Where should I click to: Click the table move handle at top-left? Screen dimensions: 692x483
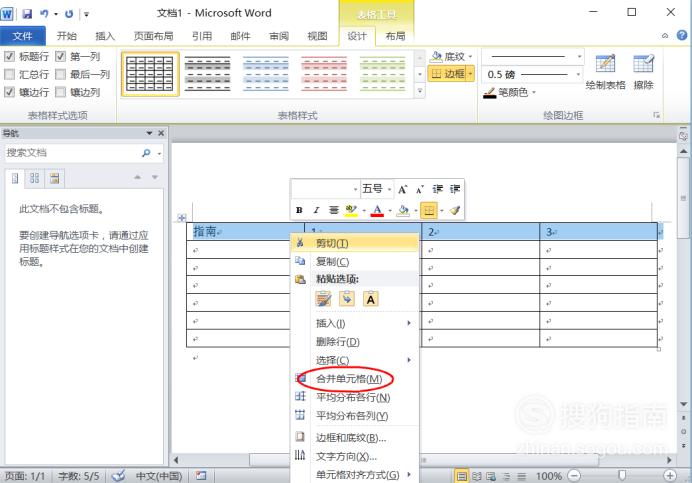(x=182, y=218)
